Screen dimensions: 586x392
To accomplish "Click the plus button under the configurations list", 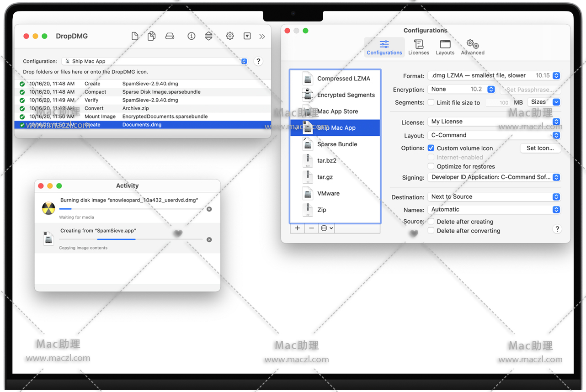I will click(x=298, y=228).
